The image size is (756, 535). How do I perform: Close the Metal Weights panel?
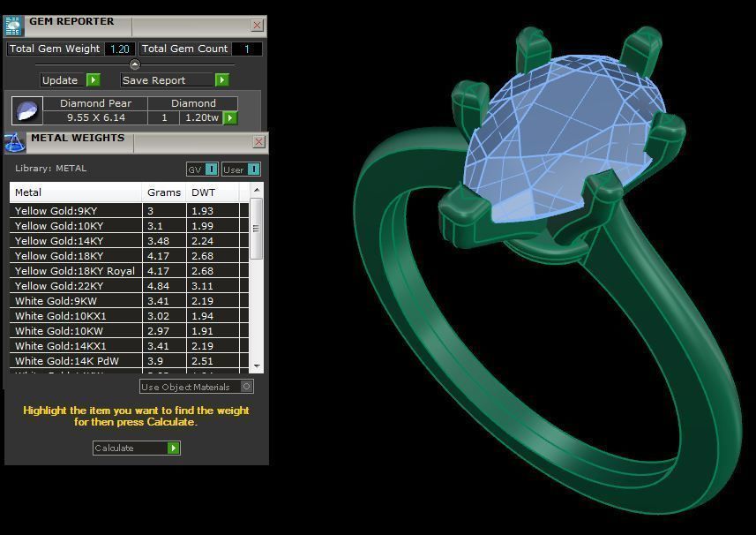coord(259,141)
